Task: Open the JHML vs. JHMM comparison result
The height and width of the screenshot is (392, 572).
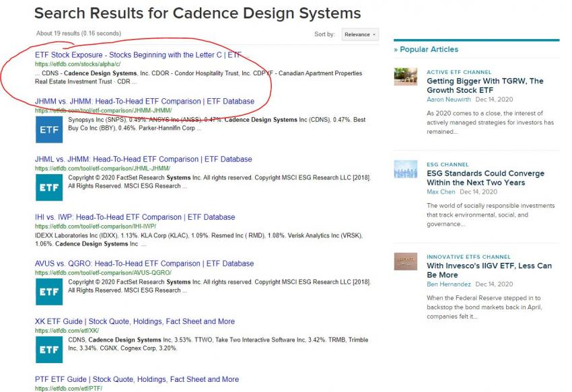Action: (x=143, y=159)
